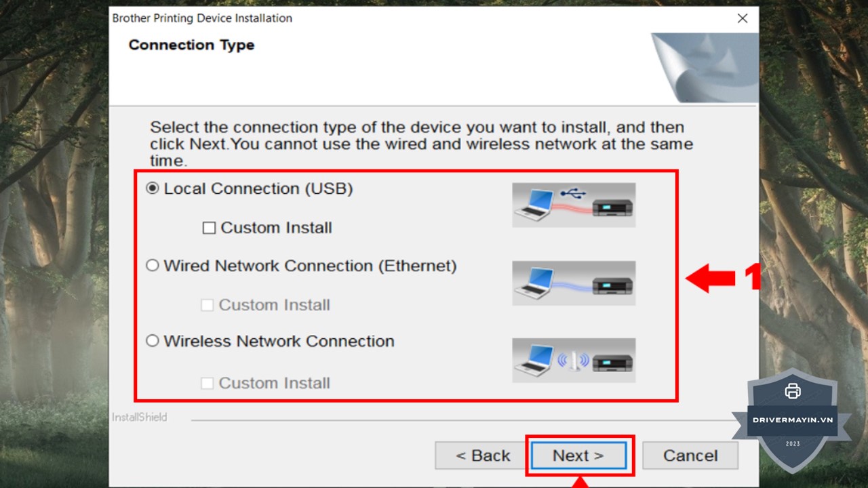Screen dimensions: 868x488
Task: Click the InstallShield label
Action: point(139,418)
